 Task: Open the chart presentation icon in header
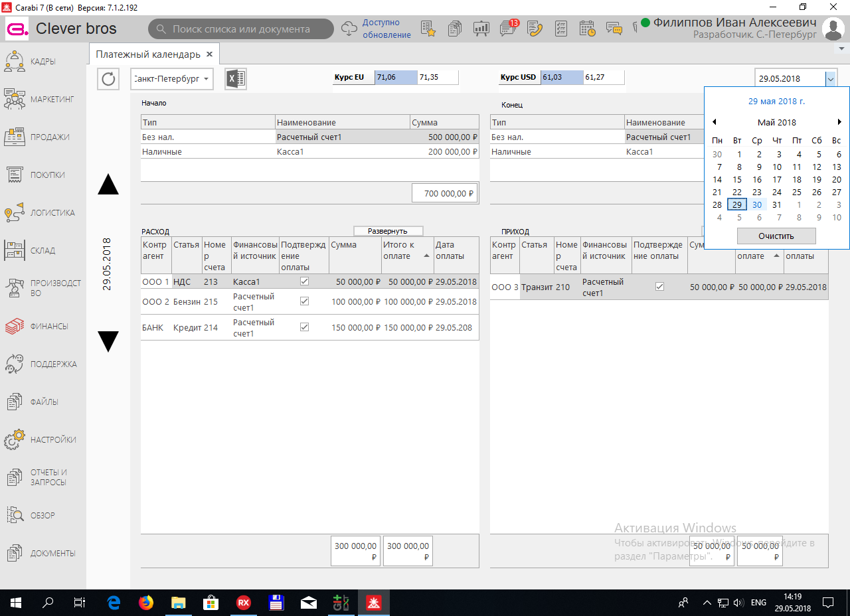481,29
